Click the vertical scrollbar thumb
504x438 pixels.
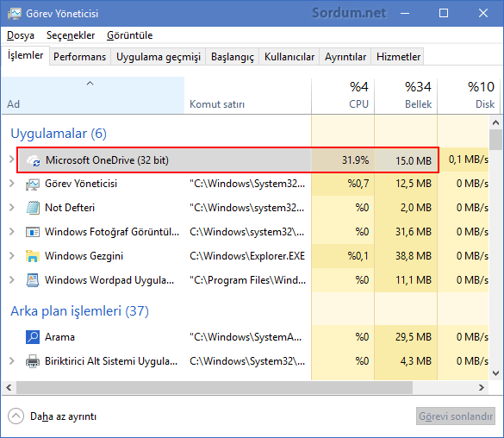[495, 140]
